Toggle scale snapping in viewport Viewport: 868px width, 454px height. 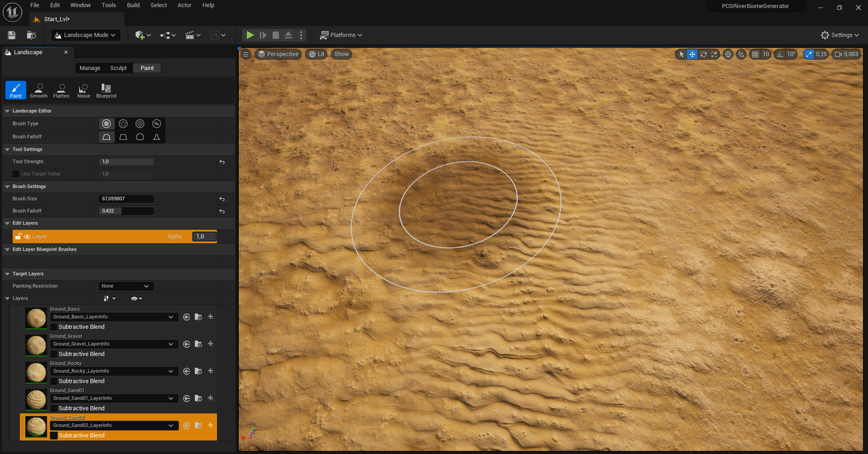coord(808,54)
